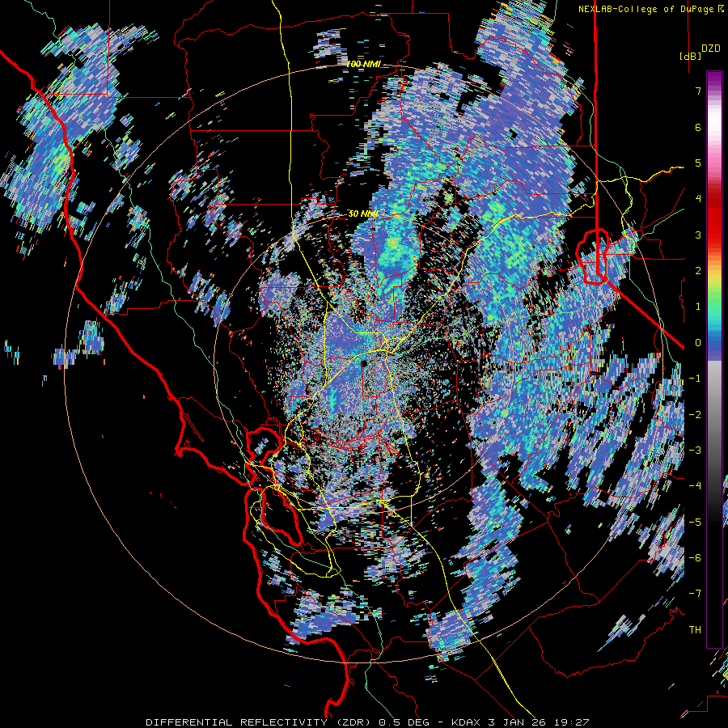Image resolution: width=728 pixels, height=728 pixels.
Task: Click the -3 value on the color scale
Action: [695, 451]
